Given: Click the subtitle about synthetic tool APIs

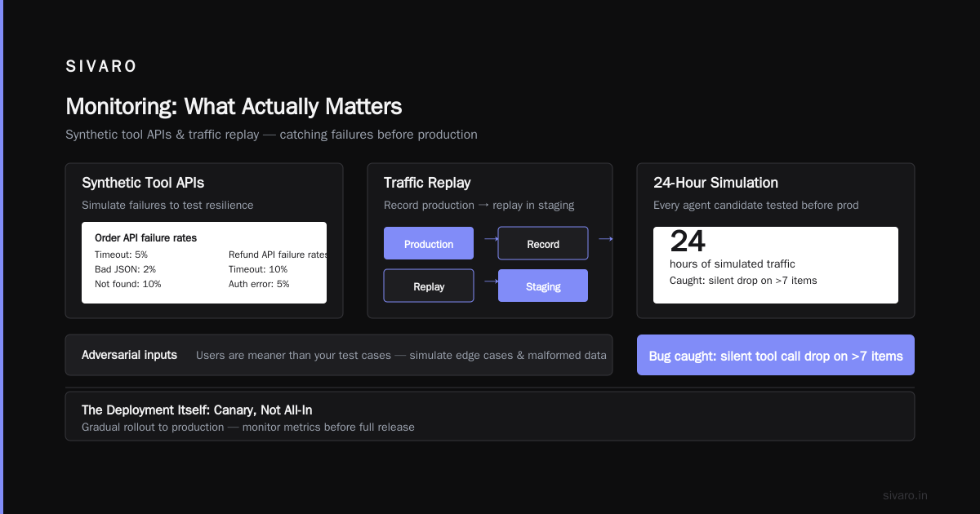Looking at the screenshot, I should 271,135.
